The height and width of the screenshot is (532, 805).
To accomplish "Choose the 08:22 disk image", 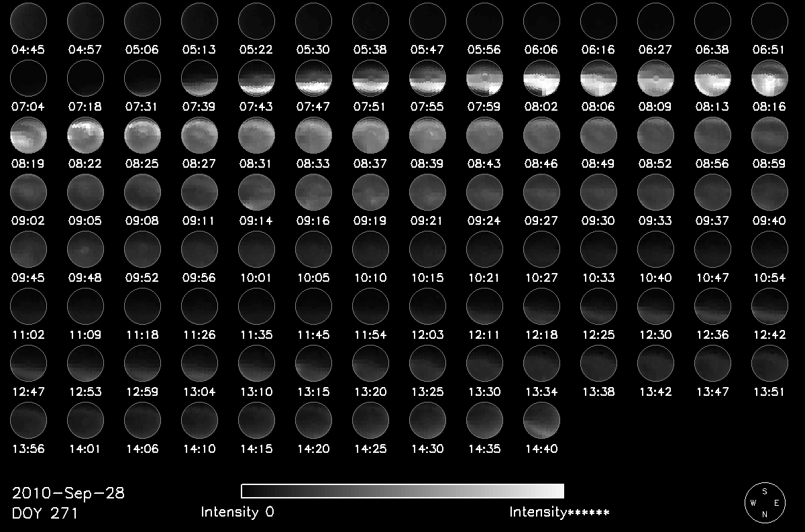I will click(x=85, y=136).
